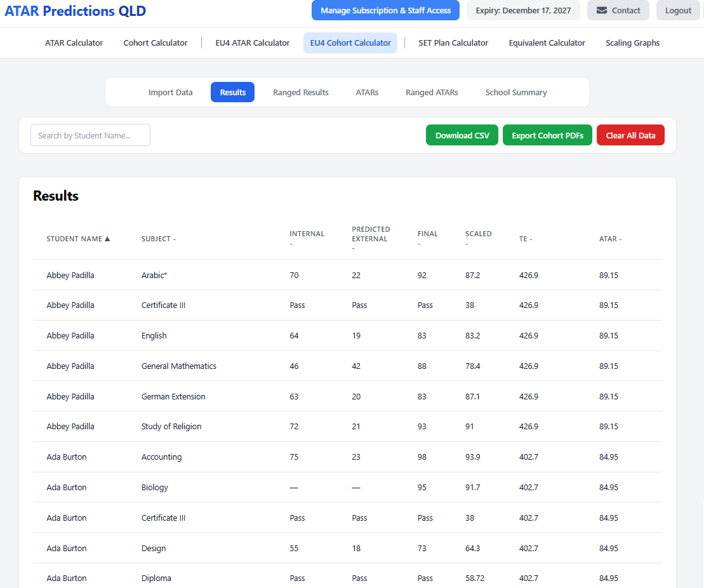Click final score 93 in Study of Religion row
Viewport: 704px width, 588px height.
pos(422,426)
